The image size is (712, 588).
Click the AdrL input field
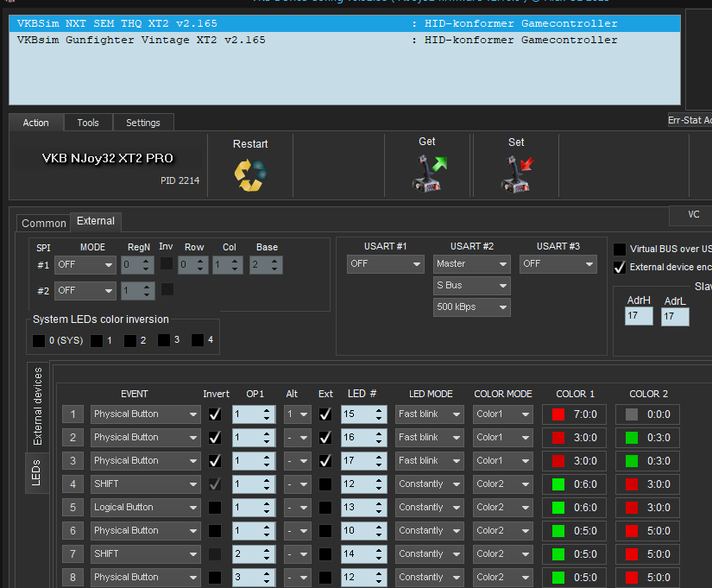(675, 317)
